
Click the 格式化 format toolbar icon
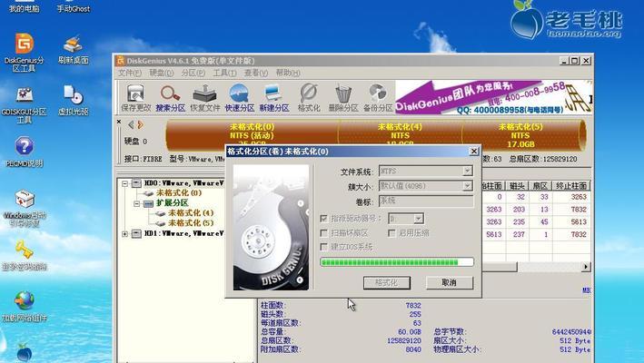coord(309,98)
